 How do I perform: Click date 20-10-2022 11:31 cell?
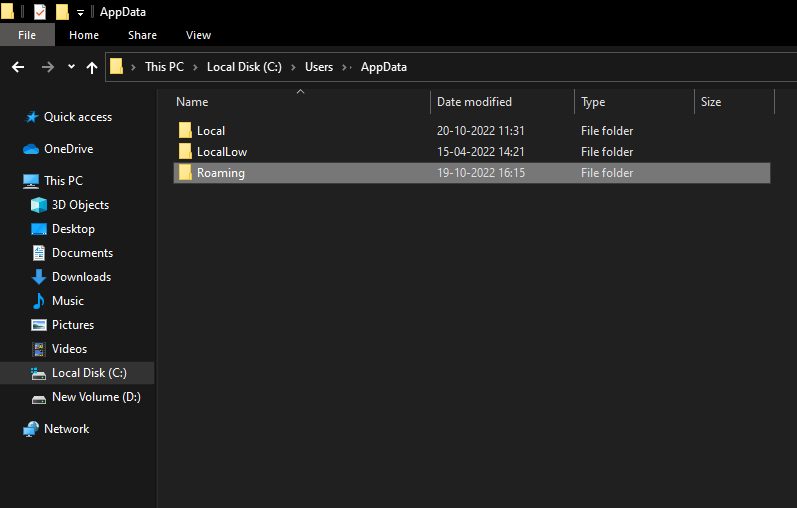(x=480, y=131)
